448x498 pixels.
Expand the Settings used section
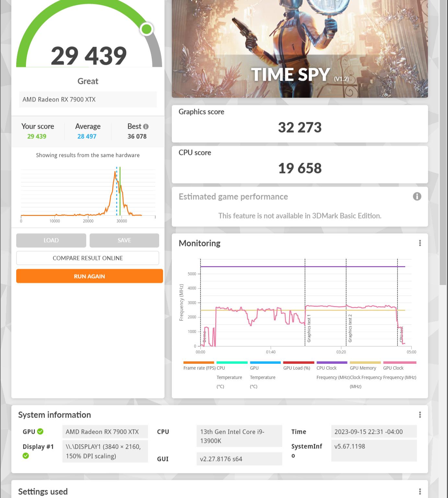click(43, 491)
